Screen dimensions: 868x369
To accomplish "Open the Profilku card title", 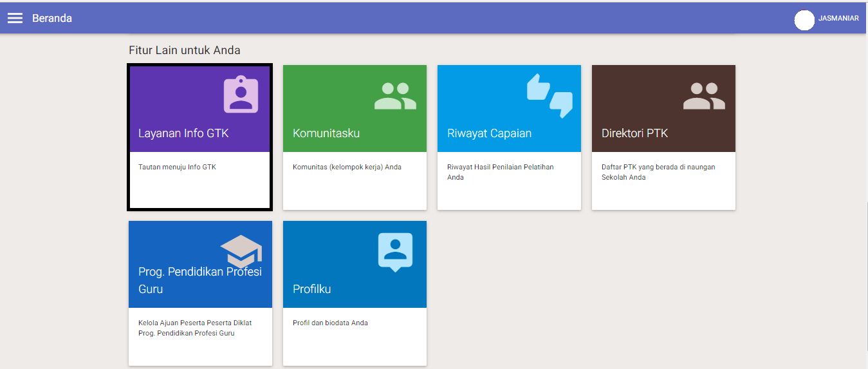I will pos(311,289).
